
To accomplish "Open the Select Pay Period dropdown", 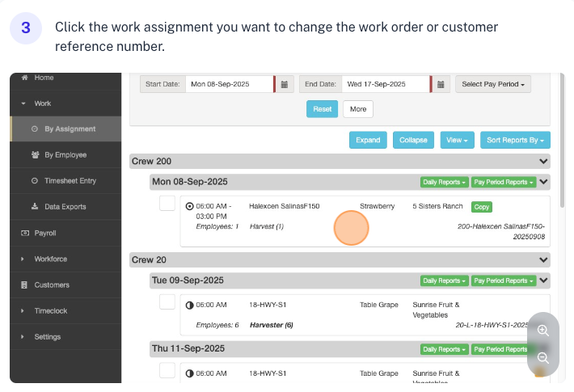I will tap(493, 84).
